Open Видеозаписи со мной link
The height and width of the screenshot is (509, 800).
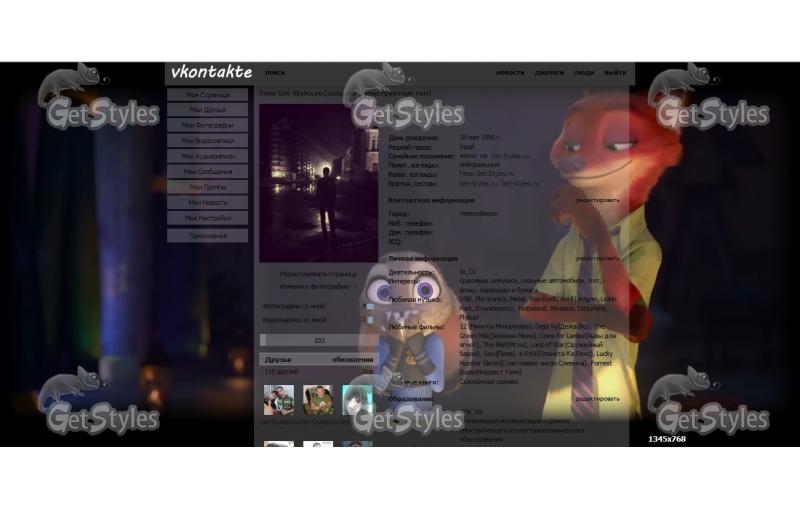pos(294,320)
